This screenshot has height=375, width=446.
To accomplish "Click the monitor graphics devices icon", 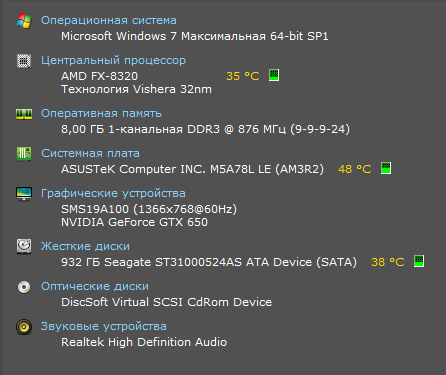I will pyautogui.click(x=24, y=194).
